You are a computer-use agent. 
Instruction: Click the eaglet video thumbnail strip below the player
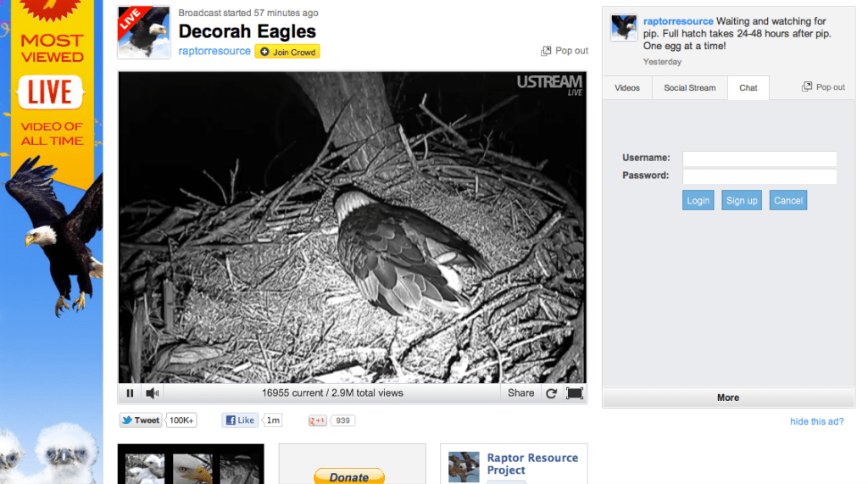[x=191, y=465]
